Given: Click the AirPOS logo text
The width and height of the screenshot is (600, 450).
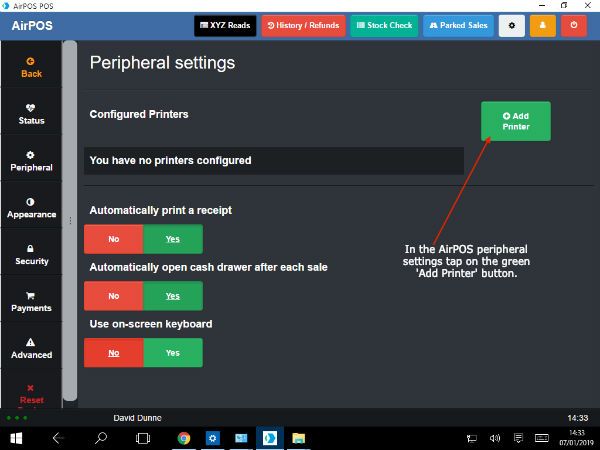Looking at the screenshot, I should click(32, 26).
